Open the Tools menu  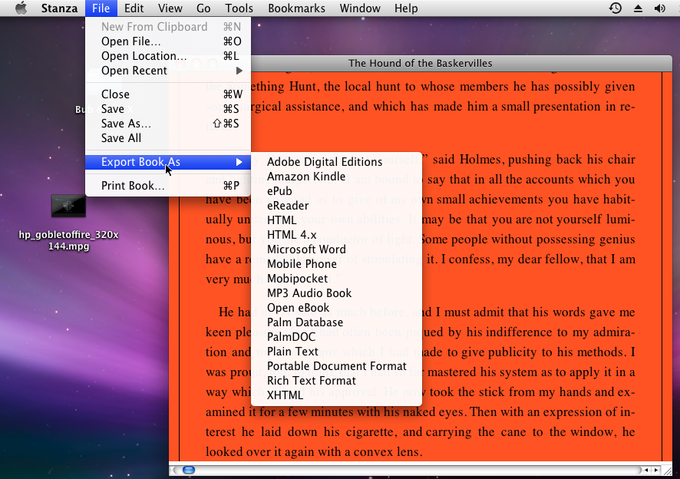[239, 8]
